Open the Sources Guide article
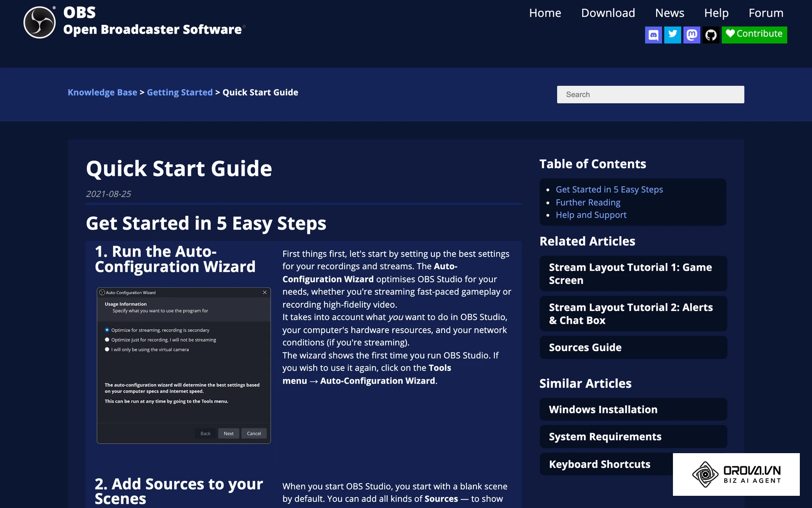 point(633,347)
